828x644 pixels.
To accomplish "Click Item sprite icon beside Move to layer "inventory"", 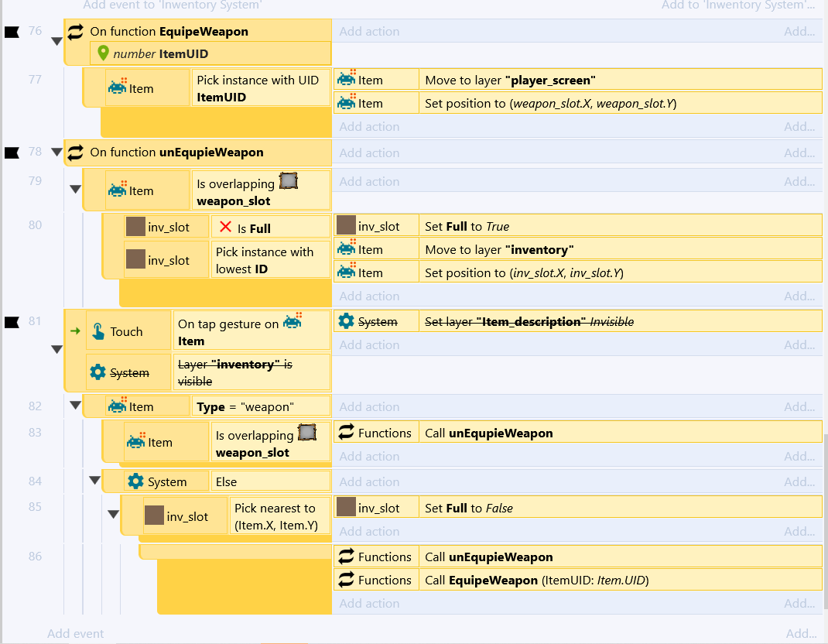I will tap(346, 249).
